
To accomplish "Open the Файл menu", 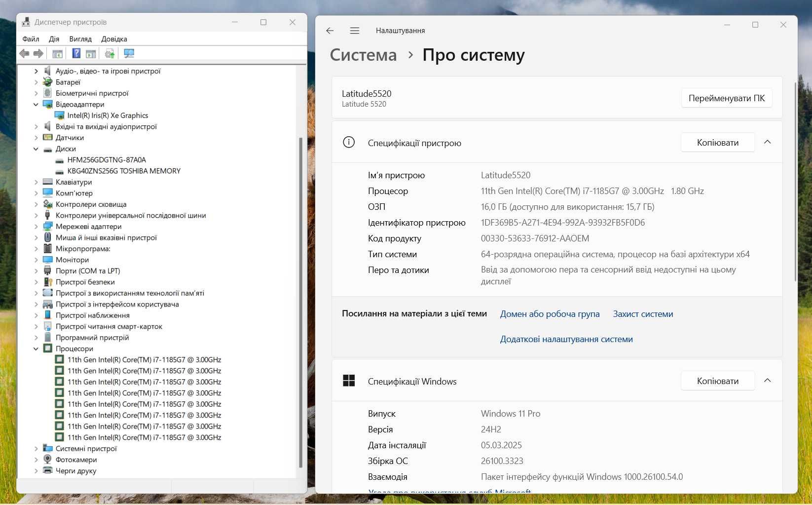I will 31,39.
